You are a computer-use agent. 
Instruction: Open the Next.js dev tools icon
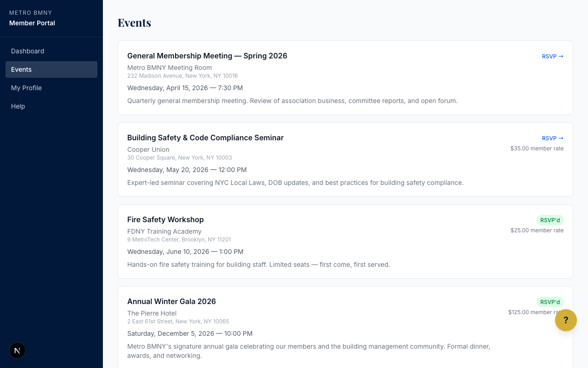[17, 351]
